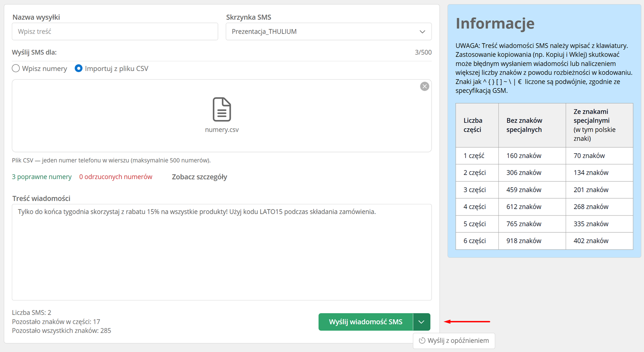Select the Prezentacja_THULIUM mailbox combo box
Screen dimensions: 644x352
click(x=328, y=32)
